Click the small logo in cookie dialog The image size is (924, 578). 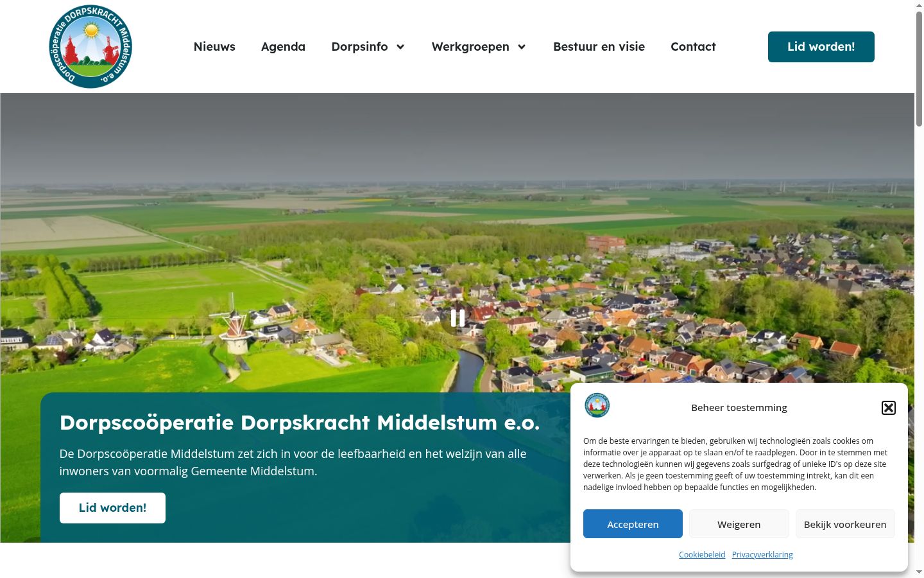pyautogui.click(x=597, y=406)
